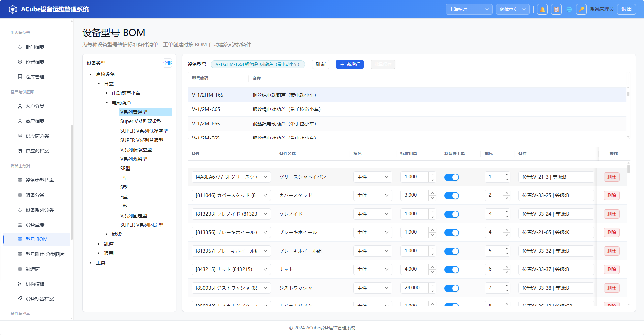Click the 部门档案 sidebar icon
644x335 pixels.
click(x=20, y=47)
